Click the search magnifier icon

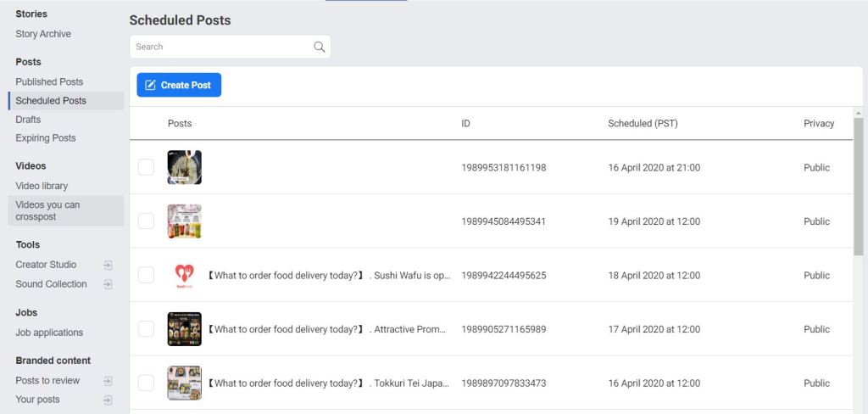[x=319, y=48]
